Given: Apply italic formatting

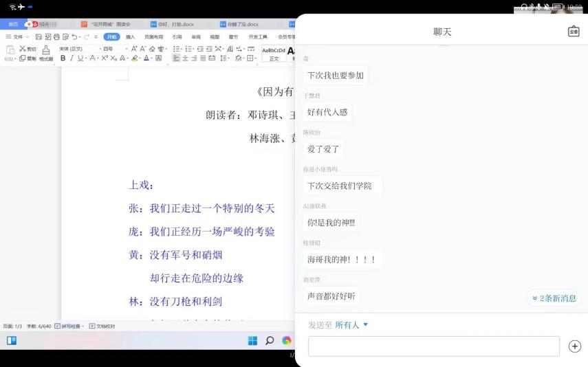Looking at the screenshot, I should (72, 58).
